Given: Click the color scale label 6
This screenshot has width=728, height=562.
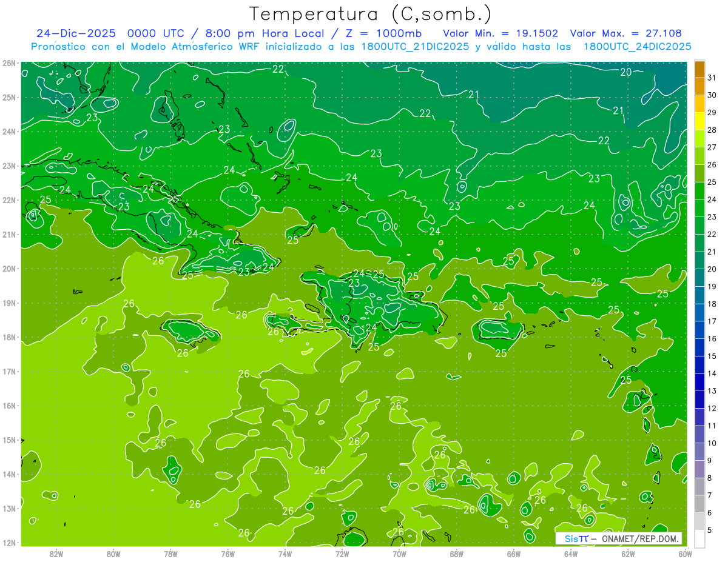Looking at the screenshot, I should 709,513.
